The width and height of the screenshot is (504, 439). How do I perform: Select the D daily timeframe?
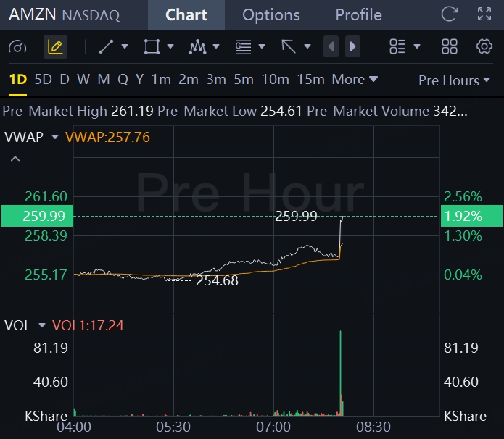65,79
